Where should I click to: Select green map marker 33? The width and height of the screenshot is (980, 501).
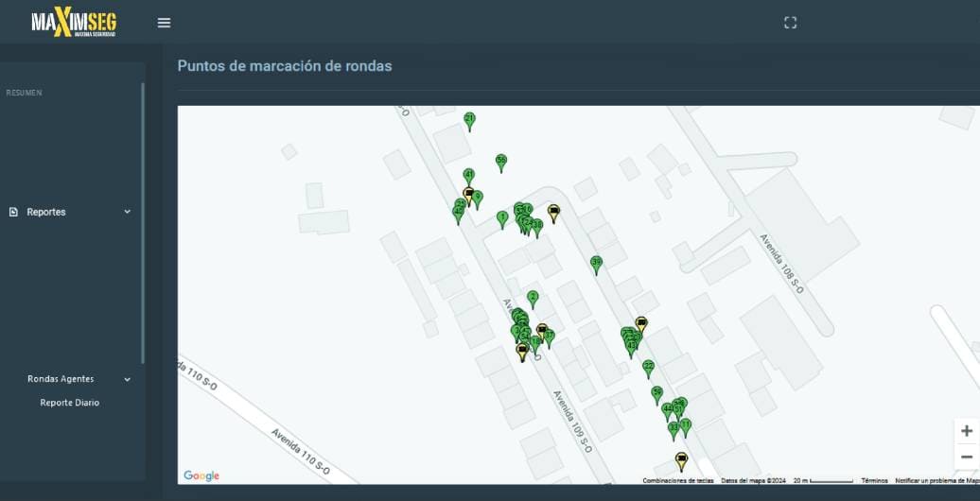click(x=674, y=431)
